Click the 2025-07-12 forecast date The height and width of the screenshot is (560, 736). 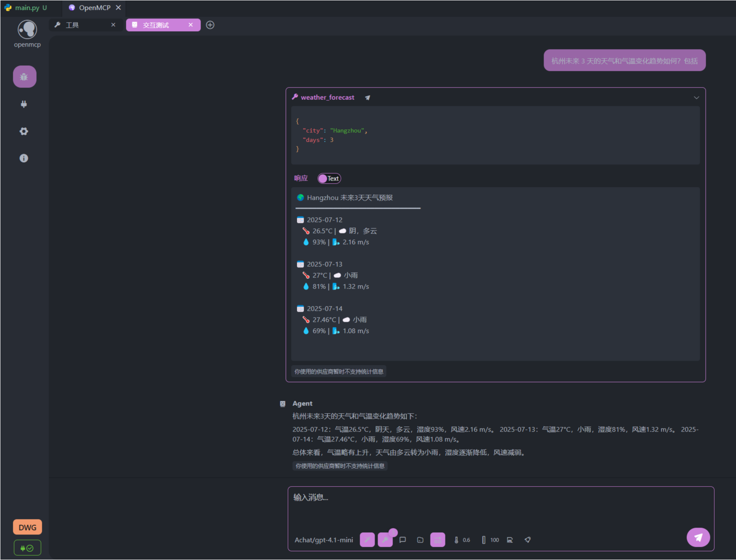pos(324,220)
